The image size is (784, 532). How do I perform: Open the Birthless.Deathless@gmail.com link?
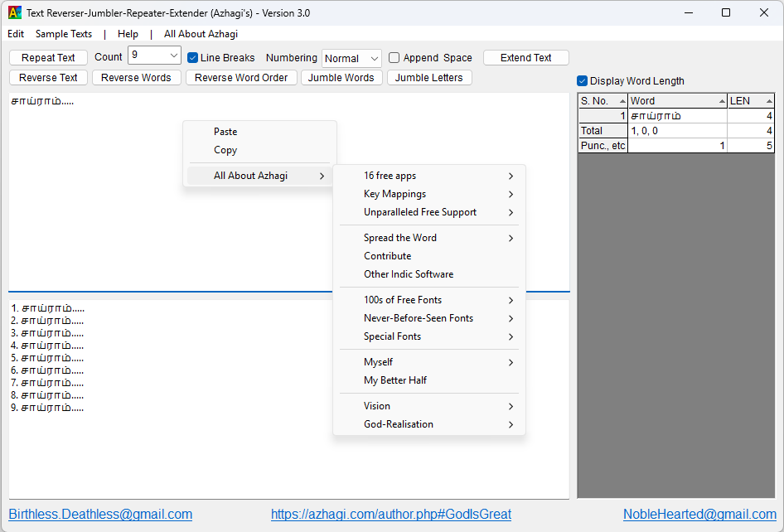pyautogui.click(x=100, y=515)
